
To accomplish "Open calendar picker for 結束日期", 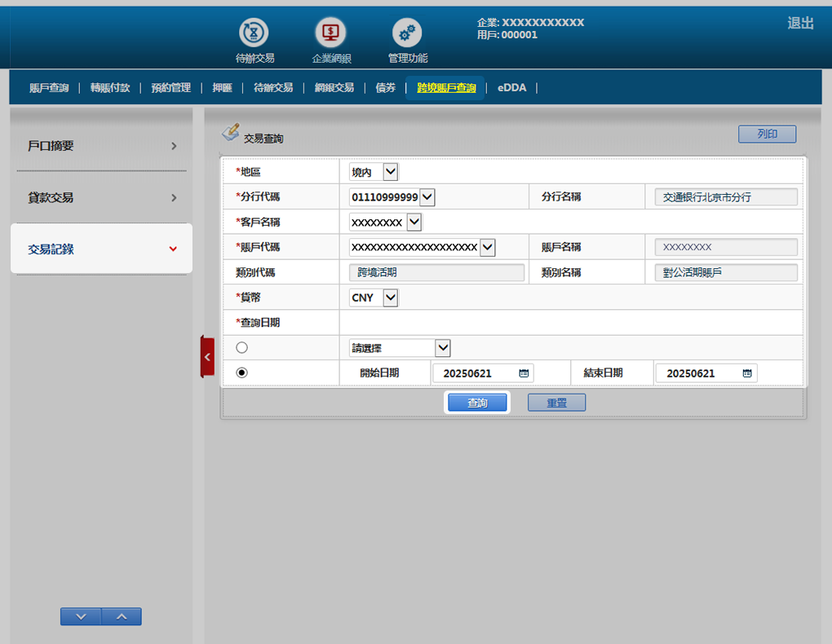I will [747, 373].
